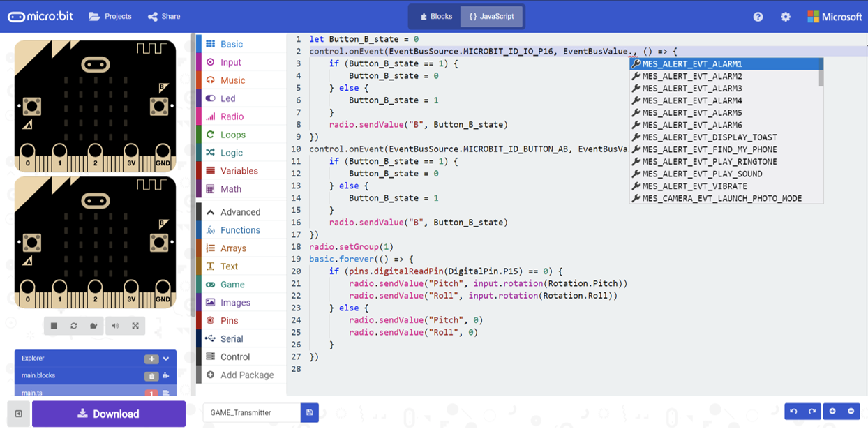Viewport: 868px width, 429px height.
Task: Choose MES_ALERT_EVT_PLAY_RINGTONE suggestion
Action: (x=724, y=162)
